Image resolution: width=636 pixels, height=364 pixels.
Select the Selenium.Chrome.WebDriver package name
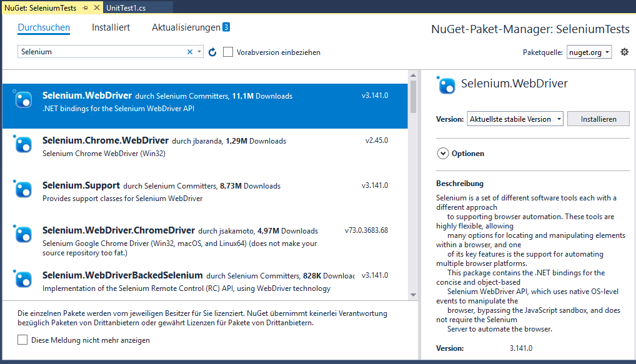(106, 140)
